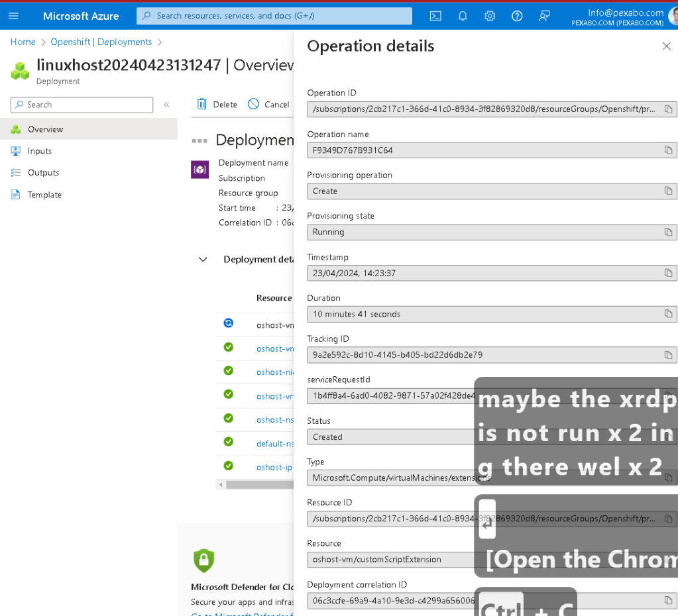Viewport: 678px width, 616px height.
Task: Click the purple deployment template icon
Action: pyautogui.click(x=199, y=170)
